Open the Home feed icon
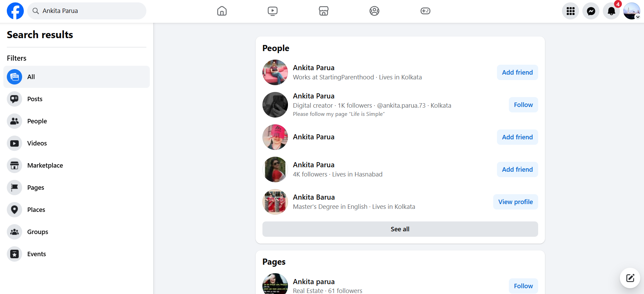644x294 pixels. (x=222, y=11)
